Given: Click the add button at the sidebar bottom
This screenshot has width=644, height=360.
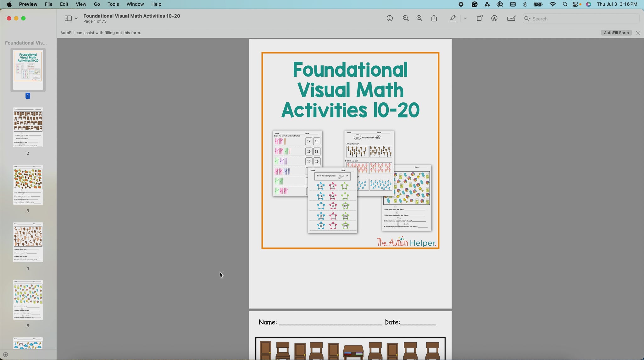Looking at the screenshot, I should point(5,355).
